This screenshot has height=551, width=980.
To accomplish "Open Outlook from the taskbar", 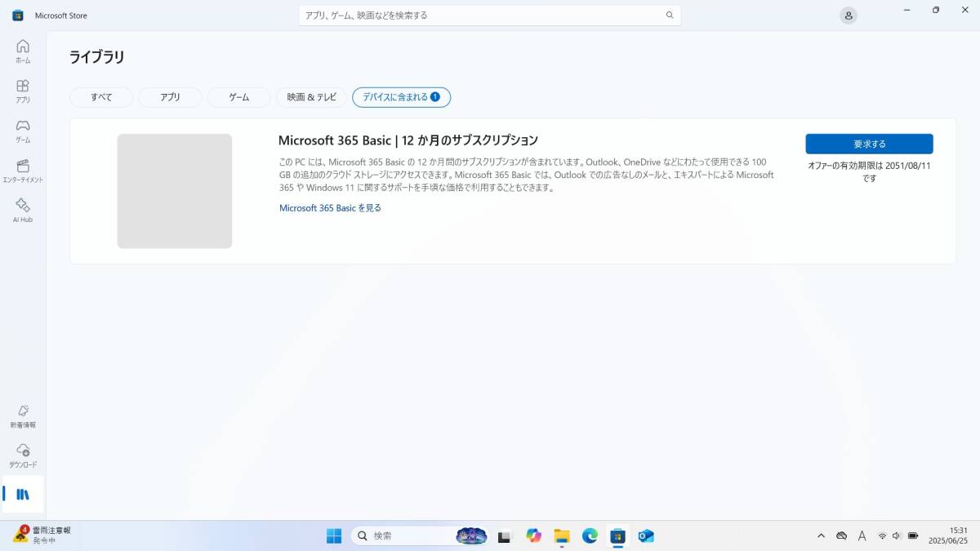I will pos(646,535).
